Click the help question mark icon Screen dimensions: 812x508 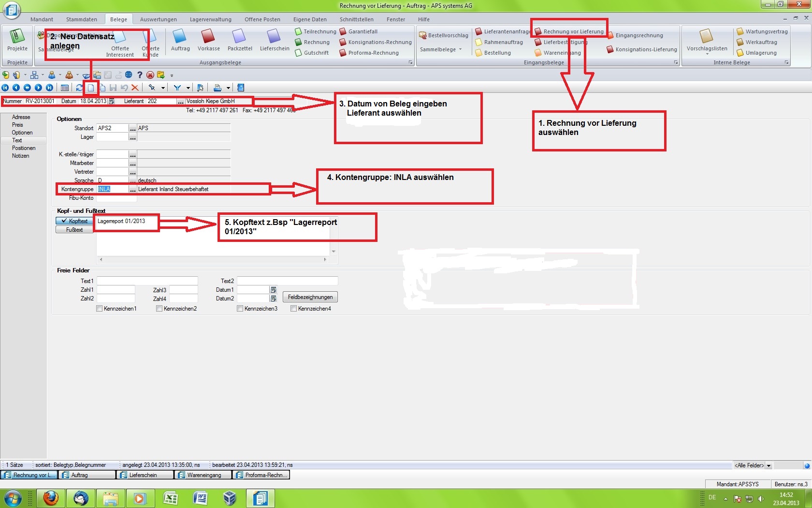(x=140, y=75)
